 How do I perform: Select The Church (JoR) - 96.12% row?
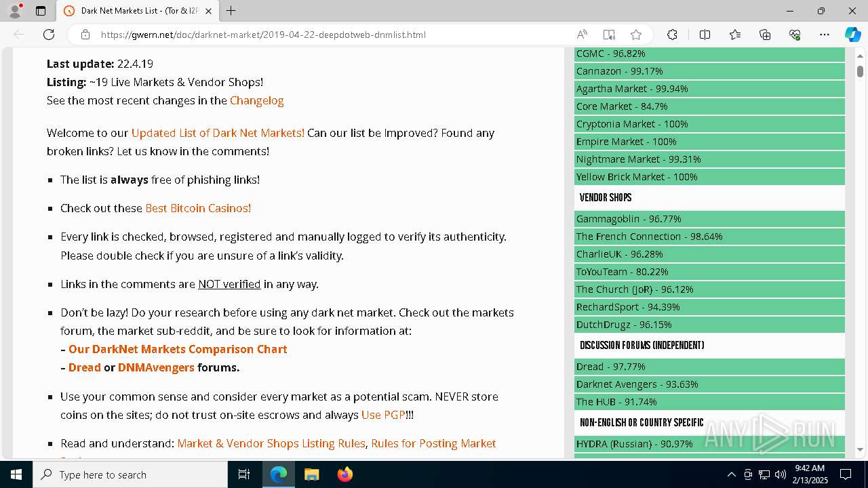coord(709,289)
